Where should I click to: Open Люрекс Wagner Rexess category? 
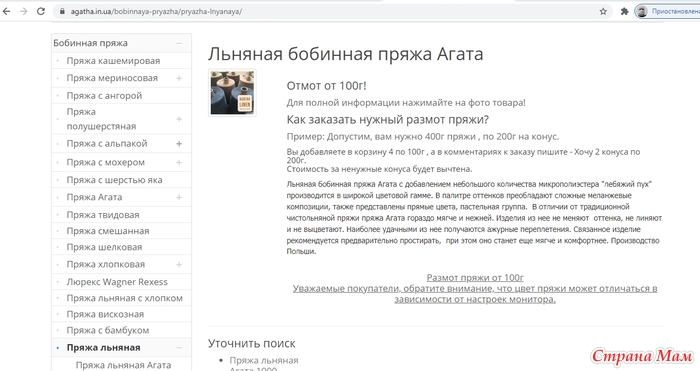coord(117,282)
